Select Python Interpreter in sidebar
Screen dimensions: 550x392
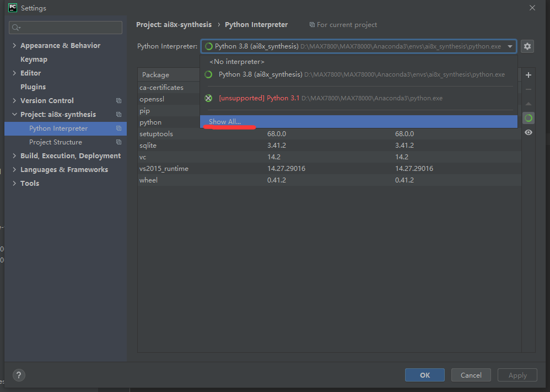(66, 128)
